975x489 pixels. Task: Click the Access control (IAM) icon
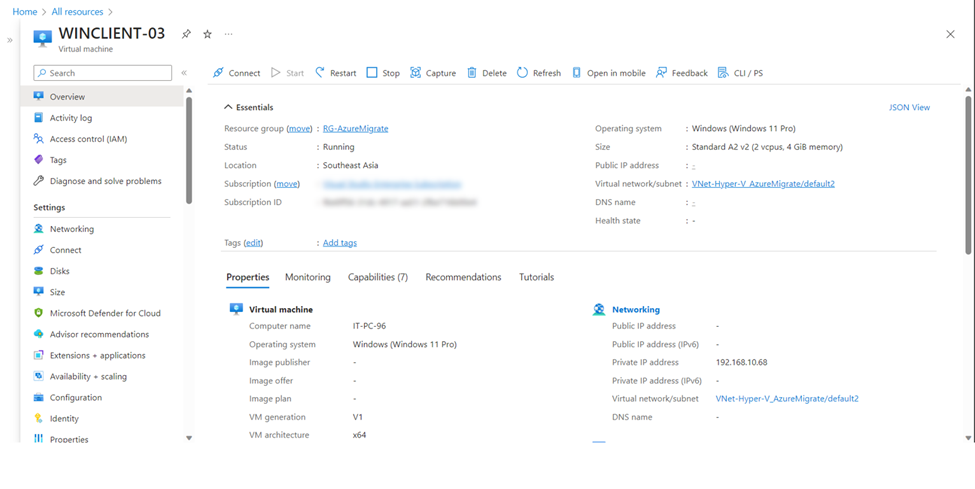39,139
